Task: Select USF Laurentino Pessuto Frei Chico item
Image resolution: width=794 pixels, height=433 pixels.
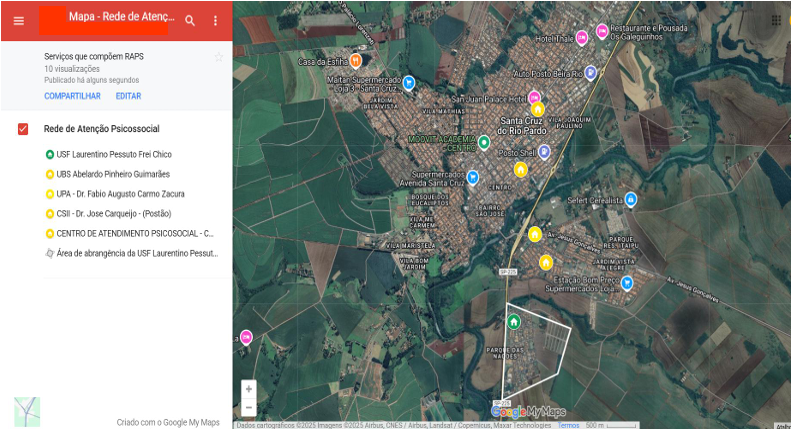Action: pyautogui.click(x=113, y=155)
